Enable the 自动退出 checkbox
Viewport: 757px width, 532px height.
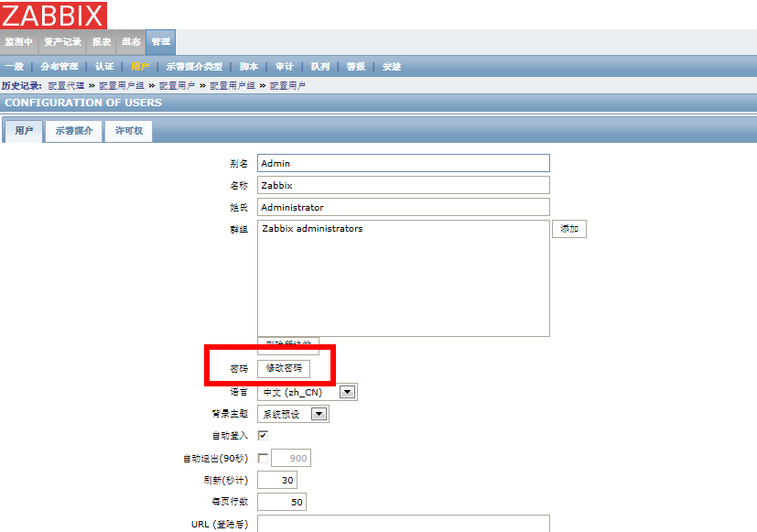pyautogui.click(x=263, y=458)
